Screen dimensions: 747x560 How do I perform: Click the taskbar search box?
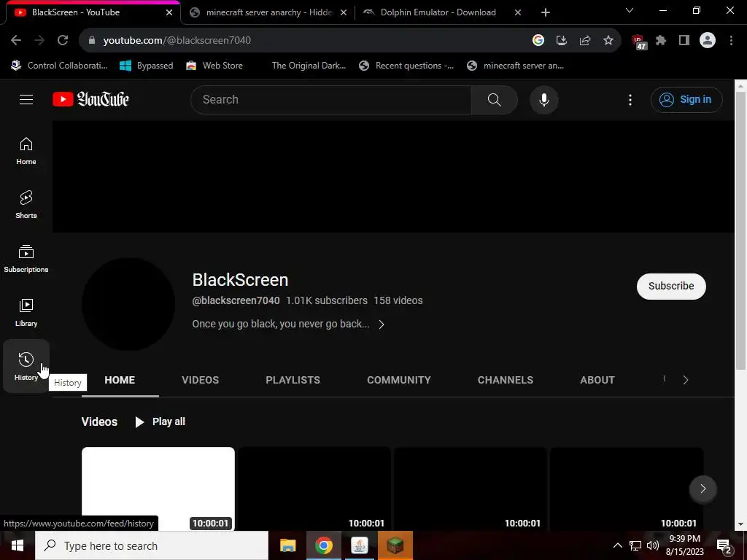click(x=152, y=545)
